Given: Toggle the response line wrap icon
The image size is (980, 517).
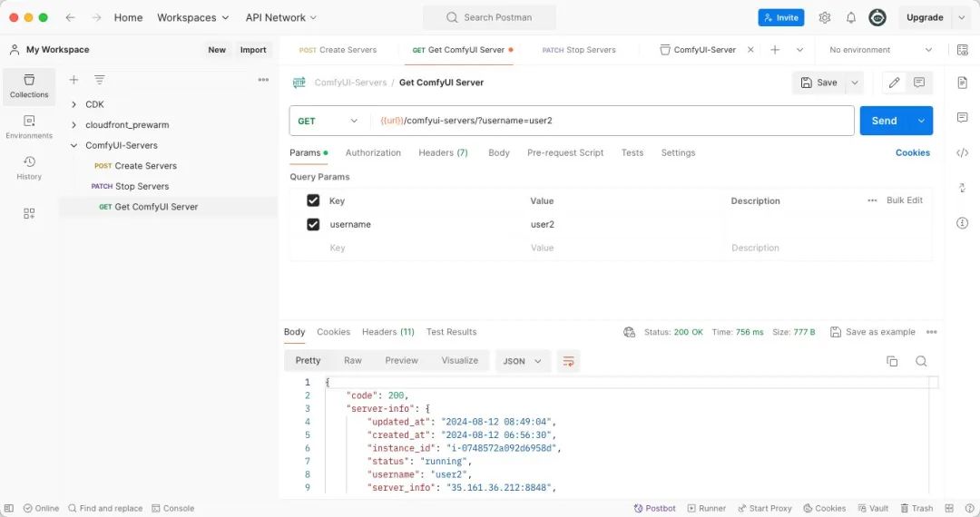Looking at the screenshot, I should [568, 361].
